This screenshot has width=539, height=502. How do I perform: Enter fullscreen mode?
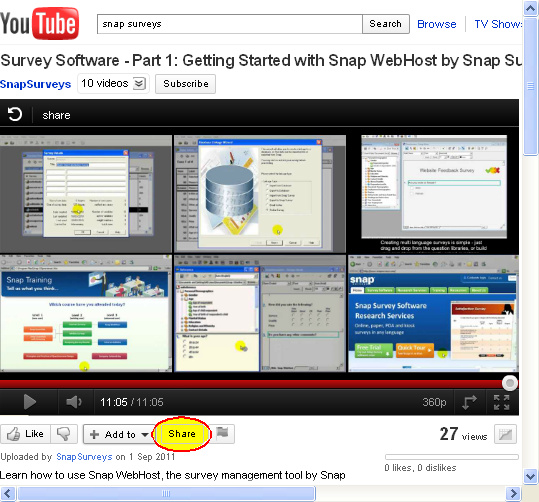[x=501, y=402]
